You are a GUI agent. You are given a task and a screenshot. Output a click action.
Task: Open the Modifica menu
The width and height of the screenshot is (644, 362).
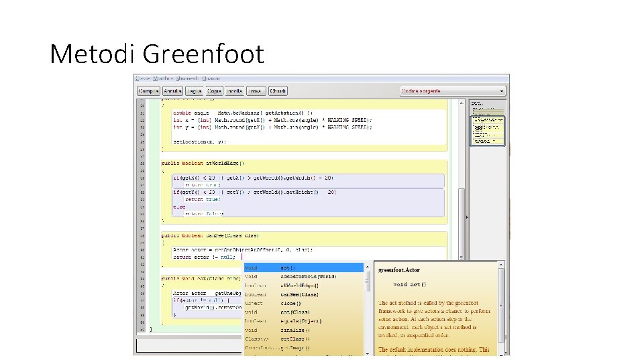(163, 78)
